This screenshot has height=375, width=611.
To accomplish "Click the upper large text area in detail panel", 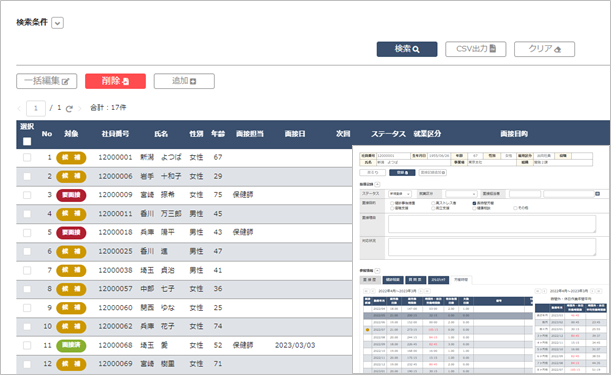I will pos(492,224).
